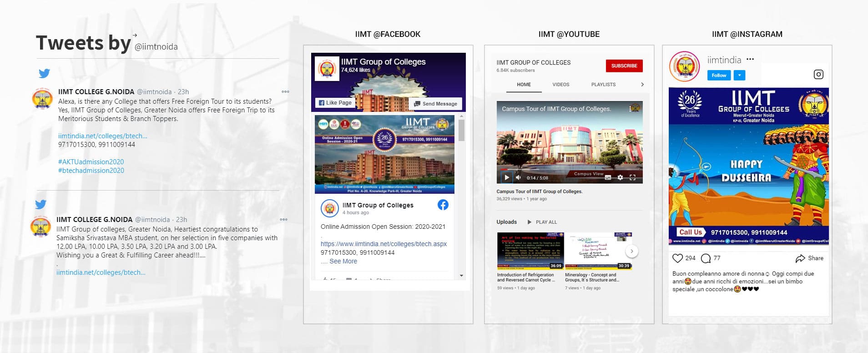
Task: Open the Instagram Follow dropdown arrow
Action: coord(739,76)
